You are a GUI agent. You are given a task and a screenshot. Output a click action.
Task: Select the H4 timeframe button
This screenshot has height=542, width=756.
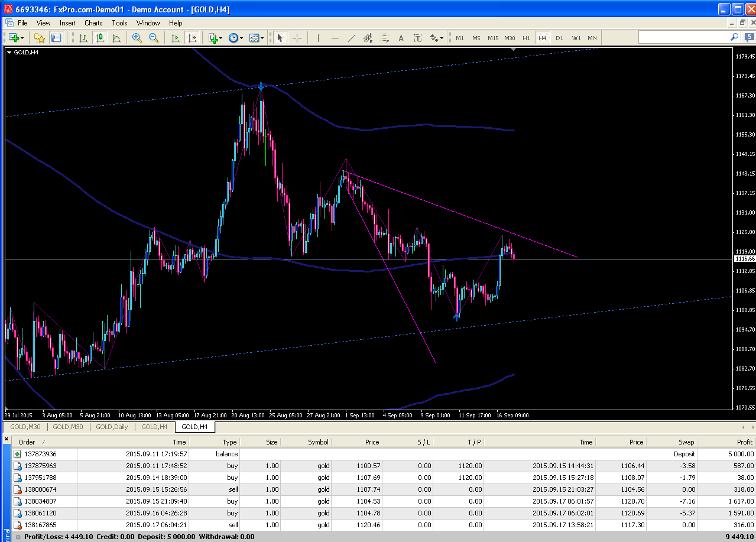coord(543,38)
